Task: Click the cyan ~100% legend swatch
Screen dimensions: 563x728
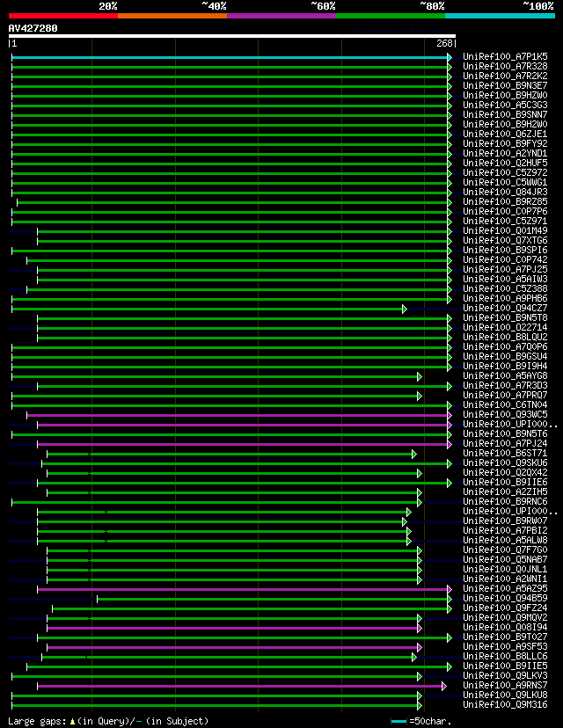Action: 500,16
